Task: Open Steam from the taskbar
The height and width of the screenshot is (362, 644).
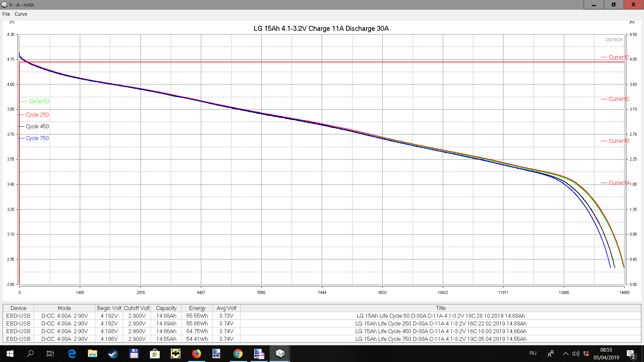Action: click(x=113, y=354)
